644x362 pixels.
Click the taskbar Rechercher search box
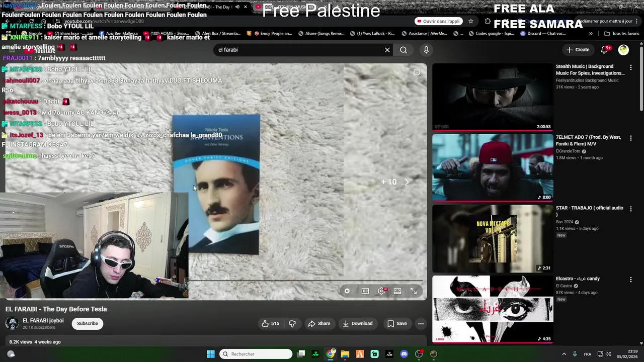coord(257,354)
